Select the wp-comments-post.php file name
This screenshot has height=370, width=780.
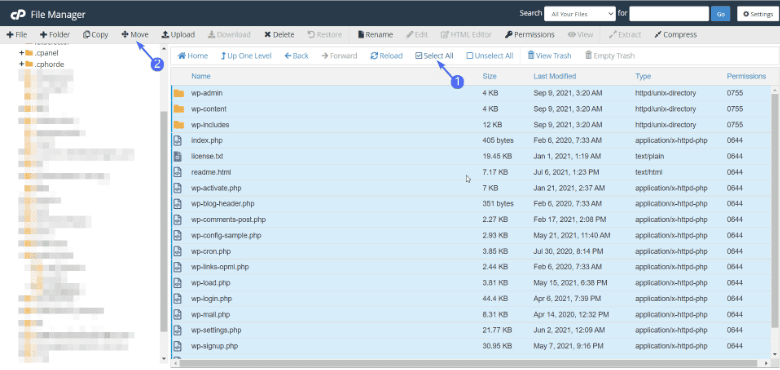click(x=228, y=219)
